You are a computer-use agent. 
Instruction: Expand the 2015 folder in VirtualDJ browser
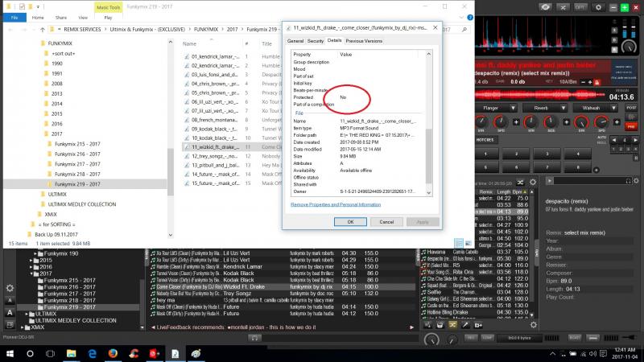pyautogui.click(x=31, y=260)
